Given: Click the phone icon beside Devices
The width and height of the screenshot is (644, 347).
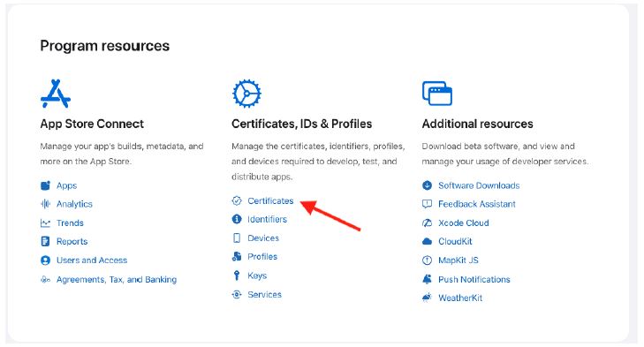Looking at the screenshot, I should (237, 238).
